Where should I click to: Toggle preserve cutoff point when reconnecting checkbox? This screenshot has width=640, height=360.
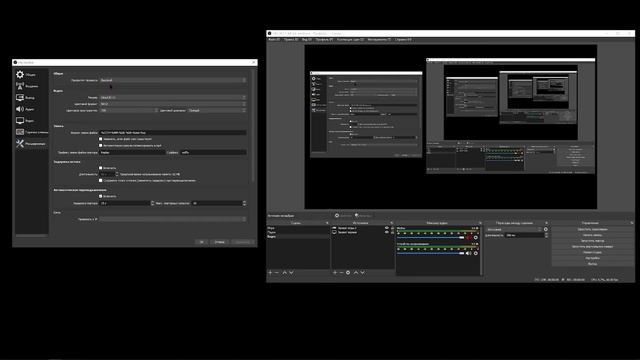pyautogui.click(x=101, y=180)
